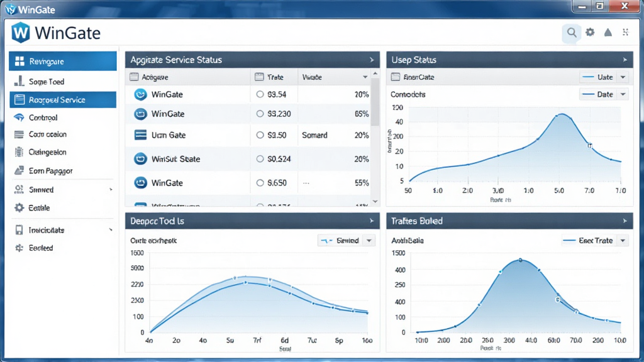Click the round icon of the 55% row
This screenshot has height=362, width=644.
click(140, 183)
